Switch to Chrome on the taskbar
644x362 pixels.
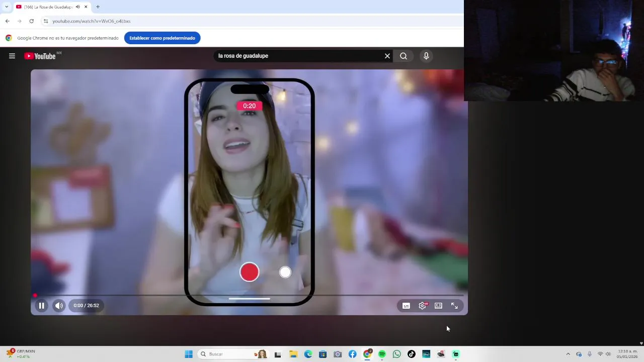click(x=367, y=354)
